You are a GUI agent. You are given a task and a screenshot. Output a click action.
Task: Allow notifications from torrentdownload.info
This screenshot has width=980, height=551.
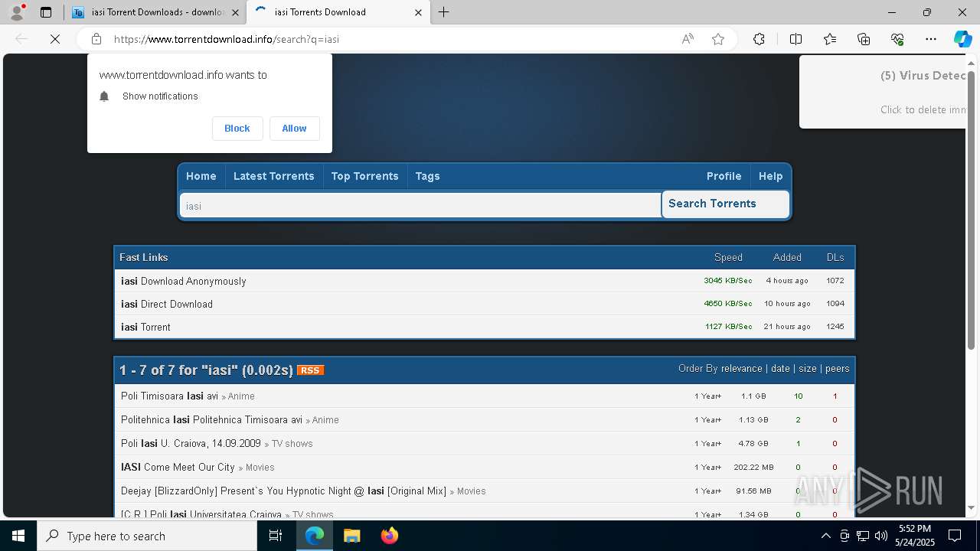[x=294, y=129]
